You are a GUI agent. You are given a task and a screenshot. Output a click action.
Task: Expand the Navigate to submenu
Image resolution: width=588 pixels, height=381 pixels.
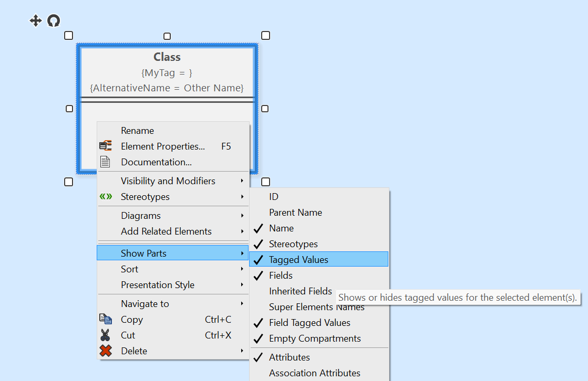point(173,304)
